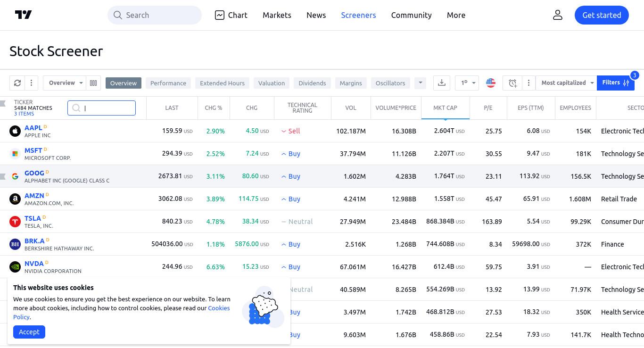644x348 pixels.
Task: Sort by the MKT CAP column header
Action: [445, 108]
